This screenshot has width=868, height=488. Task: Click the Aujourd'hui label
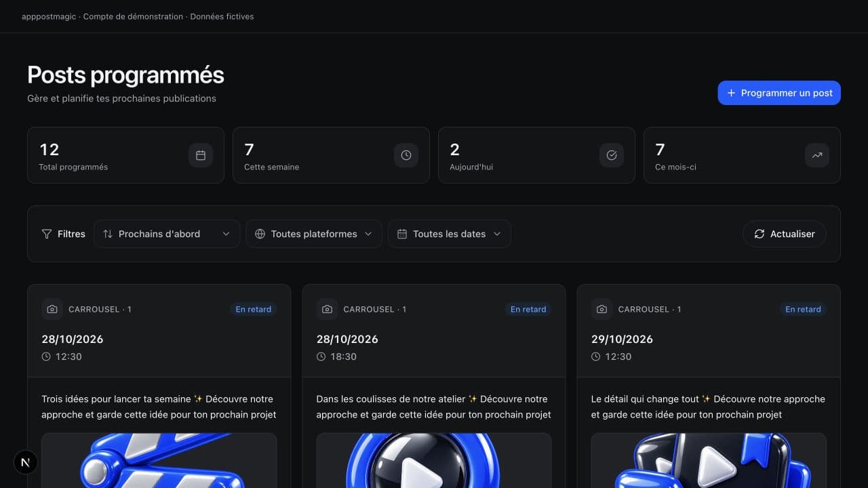tap(471, 167)
